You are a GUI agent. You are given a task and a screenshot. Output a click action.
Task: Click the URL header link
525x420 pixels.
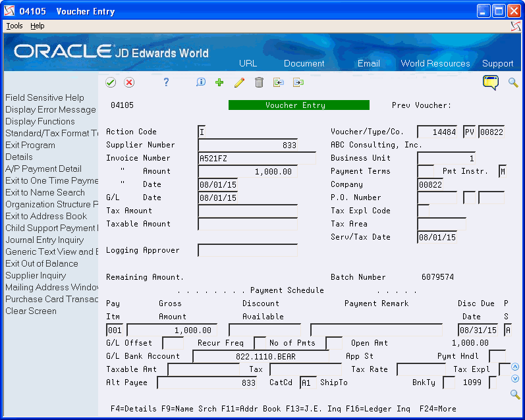tap(248, 63)
